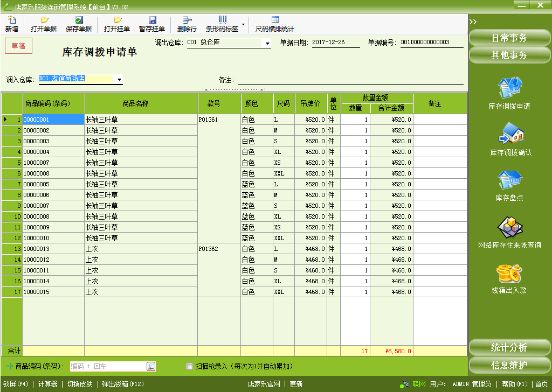Click the 颜色 column header
The width and height of the screenshot is (552, 392).
(x=257, y=103)
